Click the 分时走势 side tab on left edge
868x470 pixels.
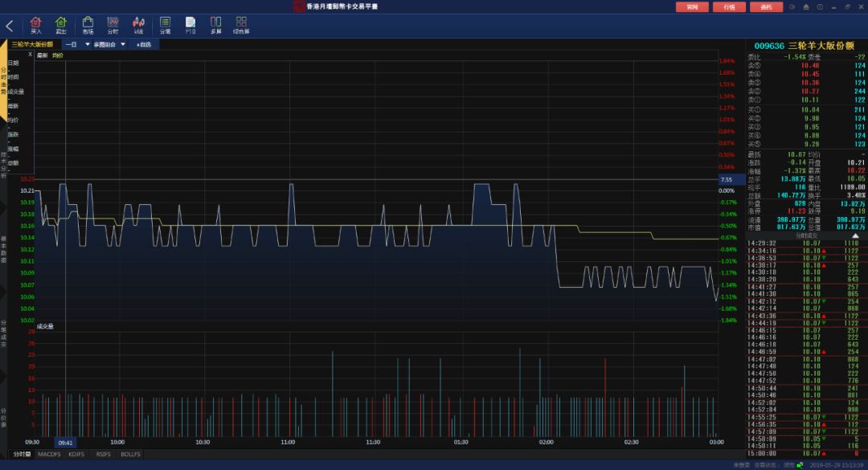click(x=3, y=80)
